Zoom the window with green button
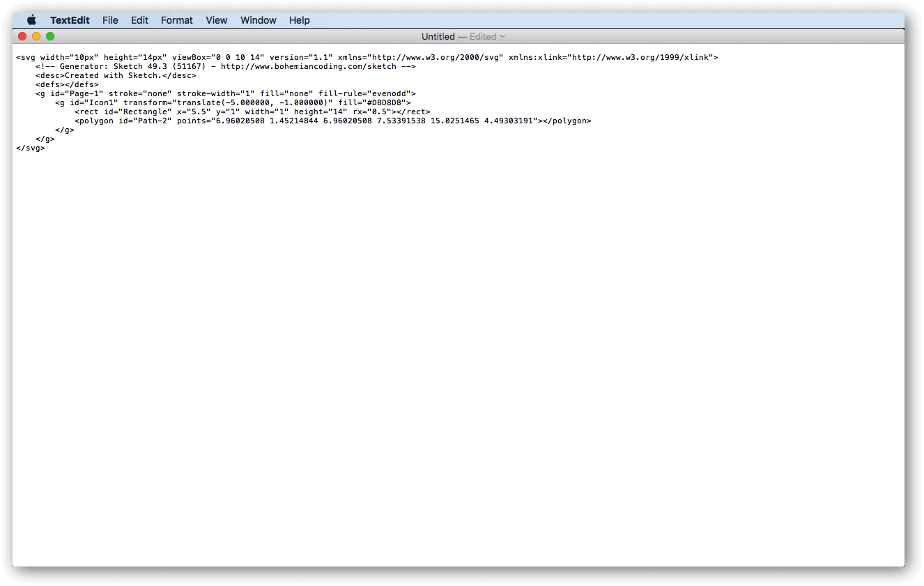The width and height of the screenshot is (924, 586). pyautogui.click(x=50, y=36)
